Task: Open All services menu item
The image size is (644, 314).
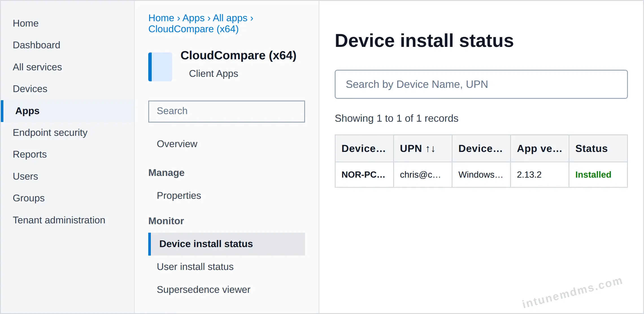Action: point(37,67)
